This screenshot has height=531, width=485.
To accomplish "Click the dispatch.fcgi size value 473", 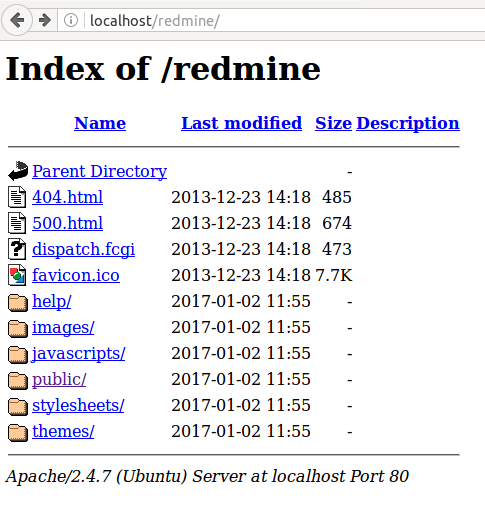I will (x=337, y=249).
